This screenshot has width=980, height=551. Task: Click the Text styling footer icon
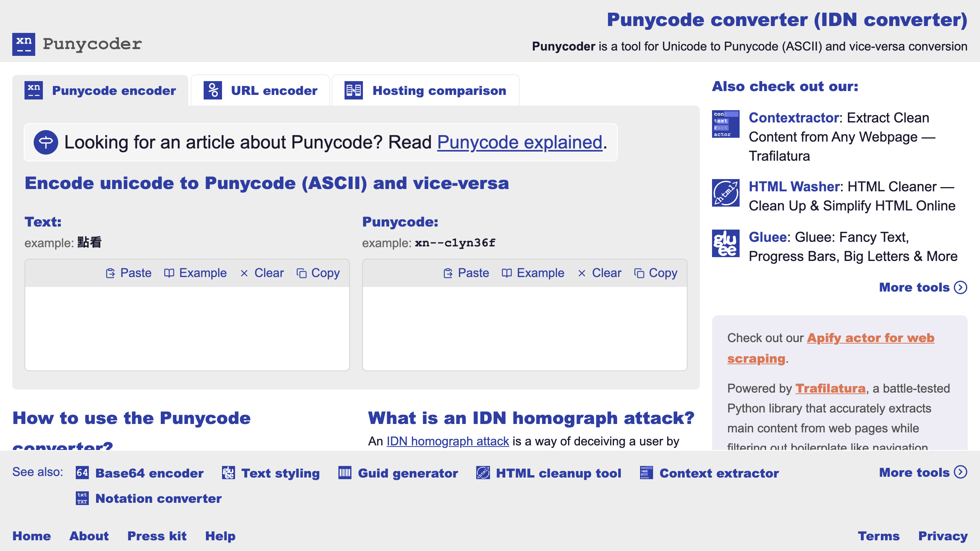[229, 473]
